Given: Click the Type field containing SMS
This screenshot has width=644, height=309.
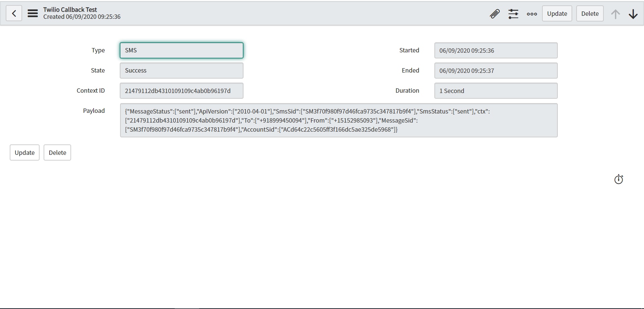Looking at the screenshot, I should pos(181,50).
